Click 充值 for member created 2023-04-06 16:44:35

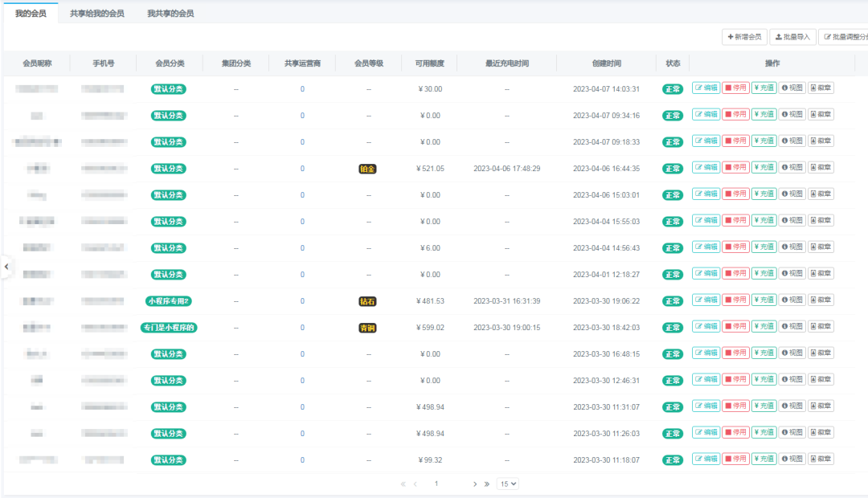(764, 168)
